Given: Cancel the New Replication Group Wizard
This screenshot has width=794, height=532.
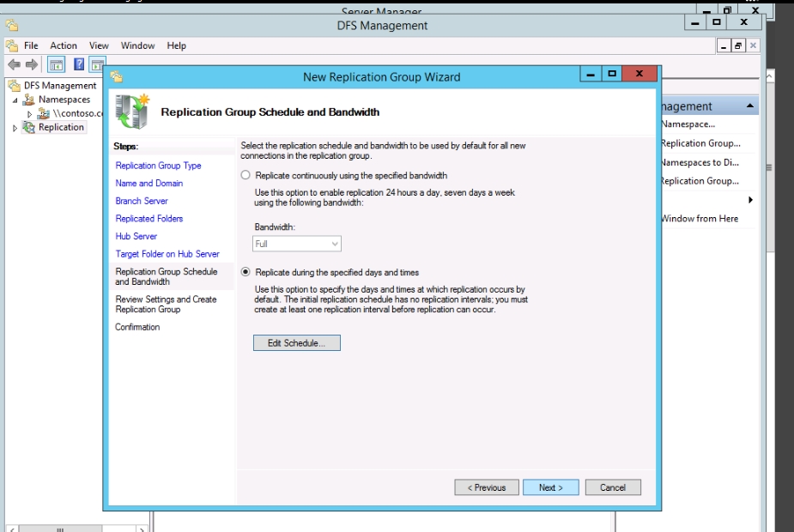Looking at the screenshot, I should (613, 487).
